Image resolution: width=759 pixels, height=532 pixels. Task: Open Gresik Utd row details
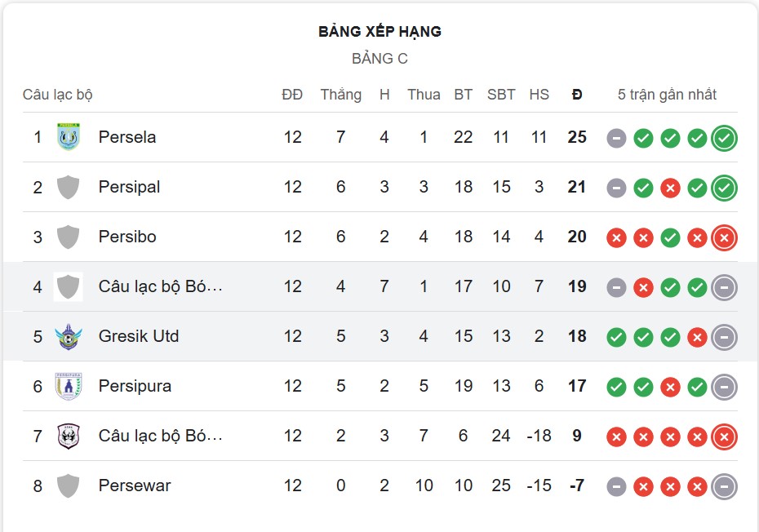[x=139, y=336]
